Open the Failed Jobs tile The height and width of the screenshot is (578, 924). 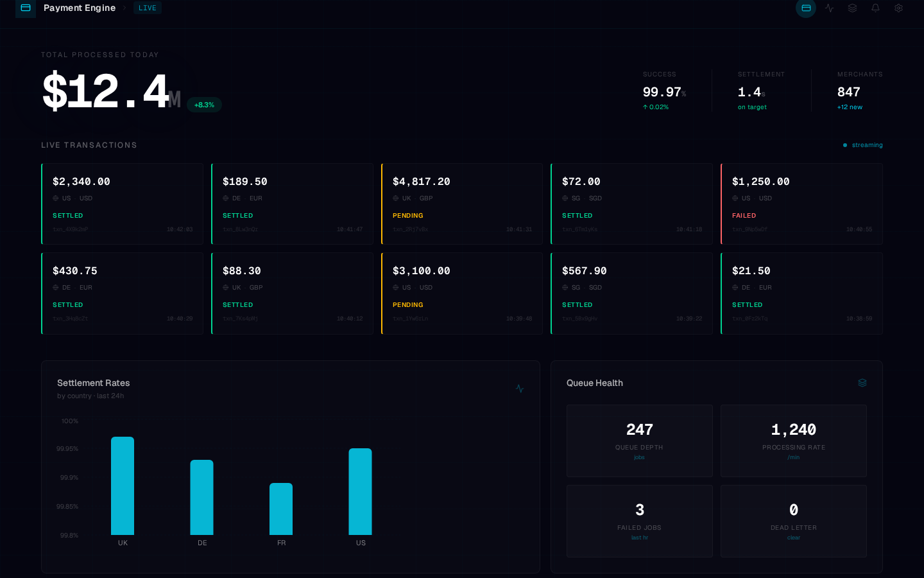point(639,521)
